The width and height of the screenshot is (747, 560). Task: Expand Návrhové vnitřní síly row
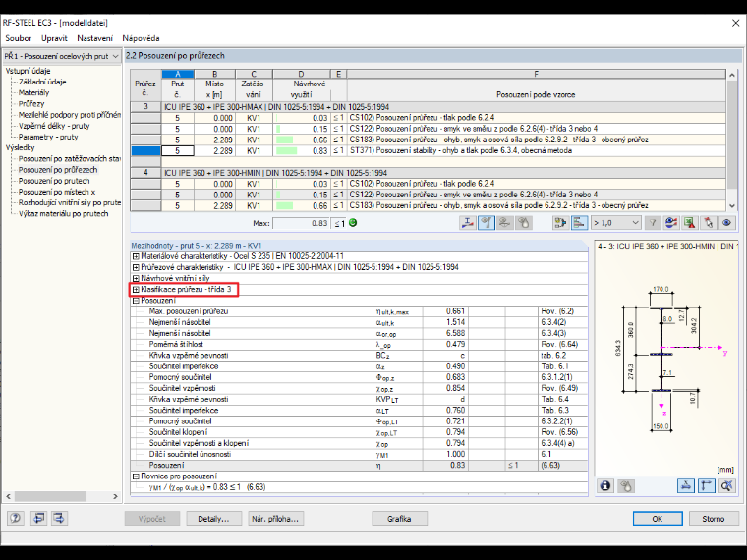(x=136, y=279)
